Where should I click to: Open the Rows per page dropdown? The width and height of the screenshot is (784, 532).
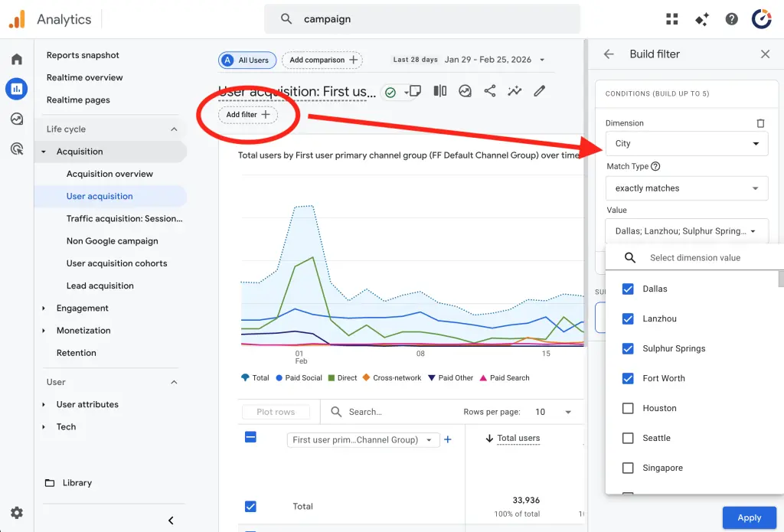click(x=554, y=412)
